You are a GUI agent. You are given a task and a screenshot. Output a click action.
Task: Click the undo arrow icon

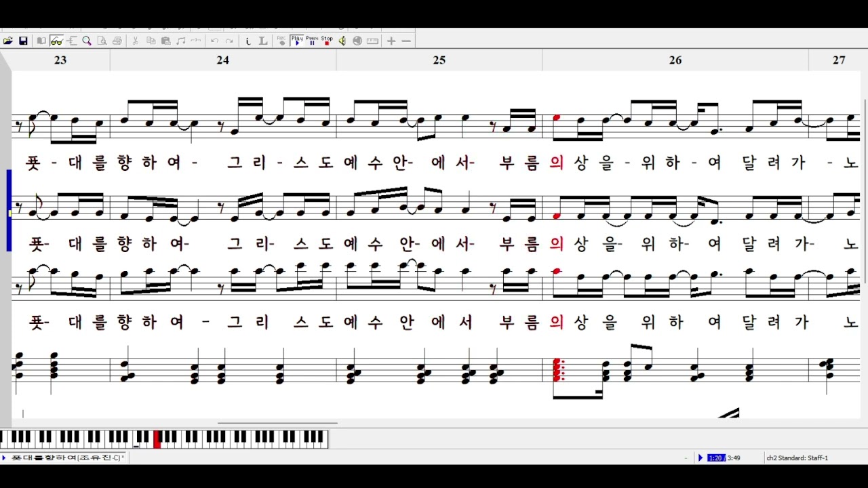214,41
